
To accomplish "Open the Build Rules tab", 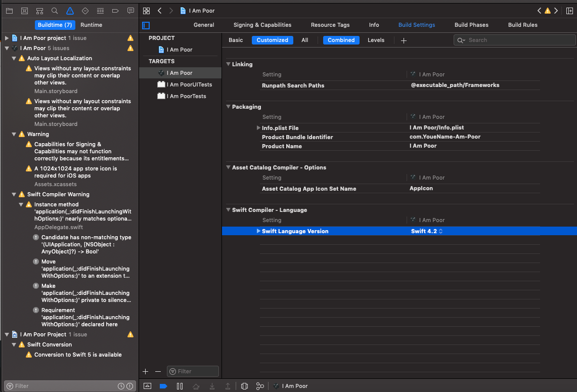I will 522,25.
